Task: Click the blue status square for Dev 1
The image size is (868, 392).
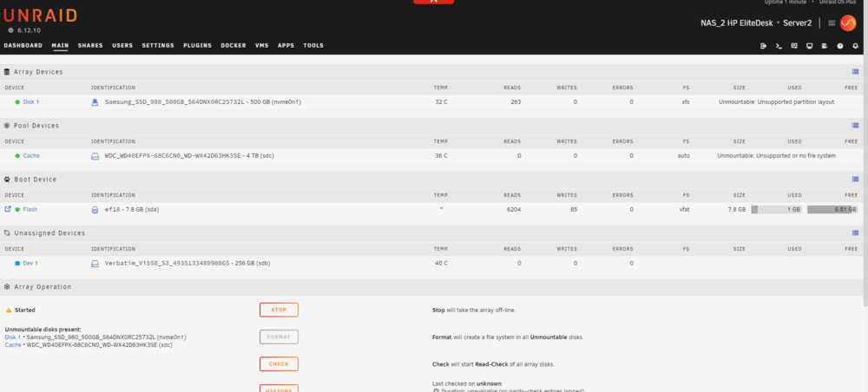Action: (x=17, y=263)
